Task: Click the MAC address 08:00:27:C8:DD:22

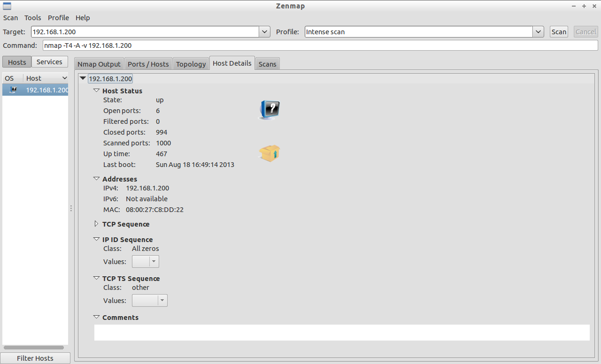Action: pos(154,210)
